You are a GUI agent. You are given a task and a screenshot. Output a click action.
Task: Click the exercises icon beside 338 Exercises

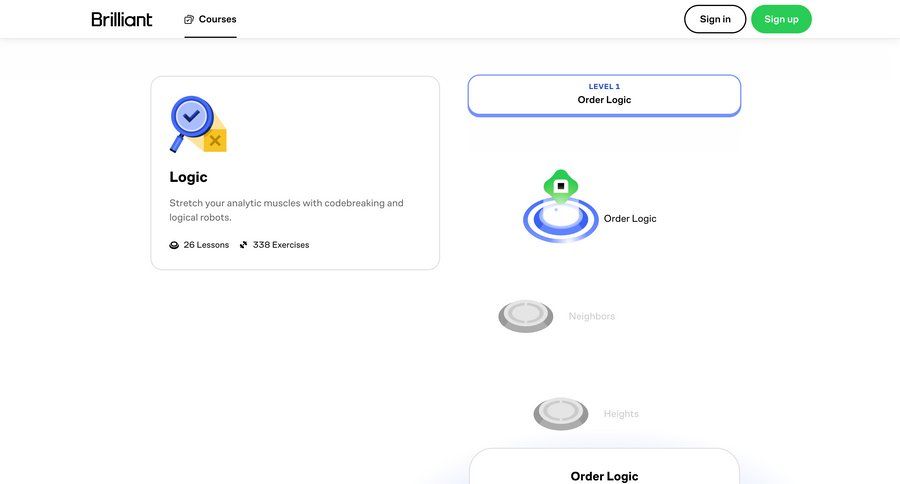click(x=243, y=245)
